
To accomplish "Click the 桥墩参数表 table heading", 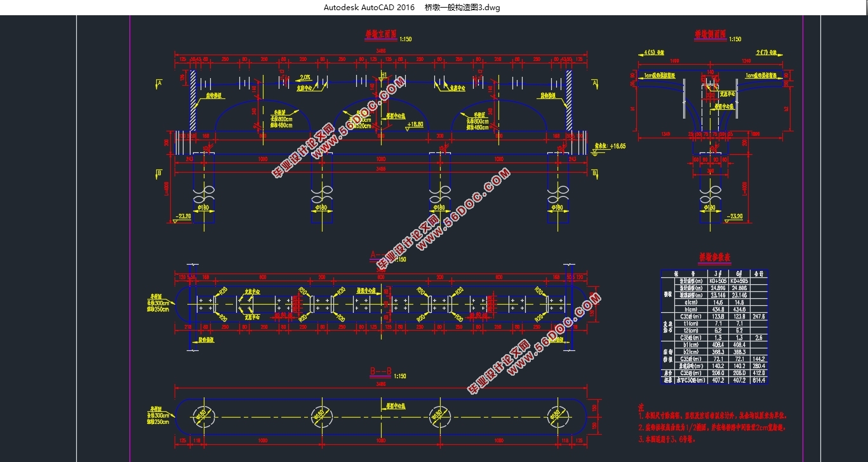I will (714, 258).
